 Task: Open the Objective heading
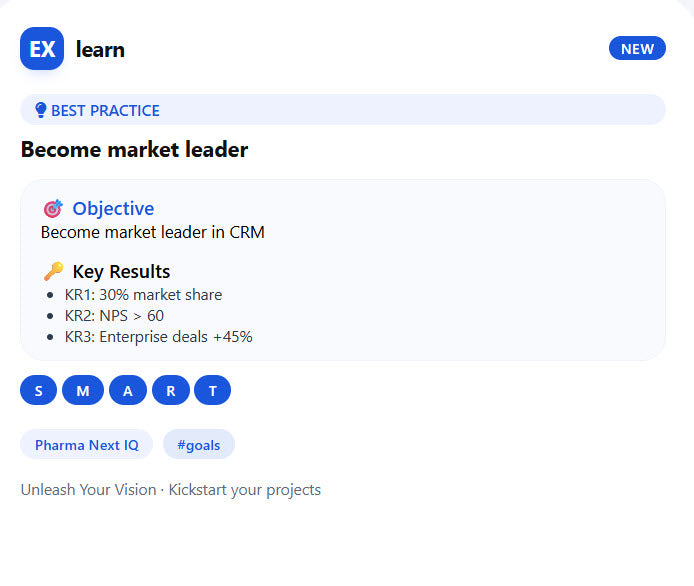click(113, 208)
